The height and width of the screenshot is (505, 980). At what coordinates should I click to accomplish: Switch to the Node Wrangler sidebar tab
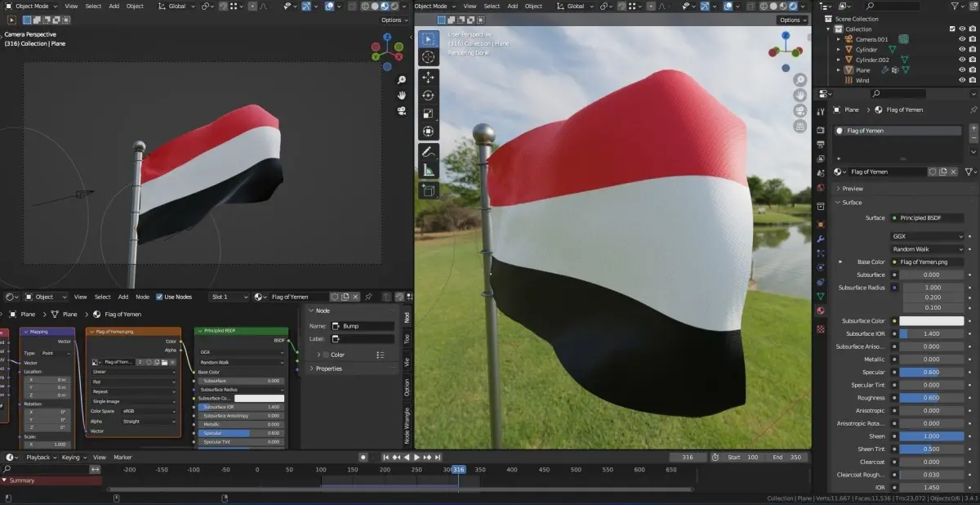tap(408, 425)
